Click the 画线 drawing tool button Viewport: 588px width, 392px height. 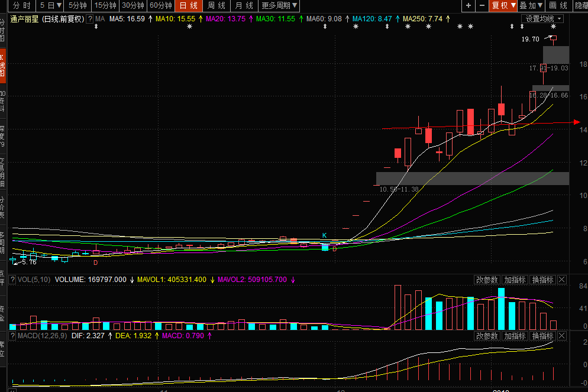pos(558,6)
